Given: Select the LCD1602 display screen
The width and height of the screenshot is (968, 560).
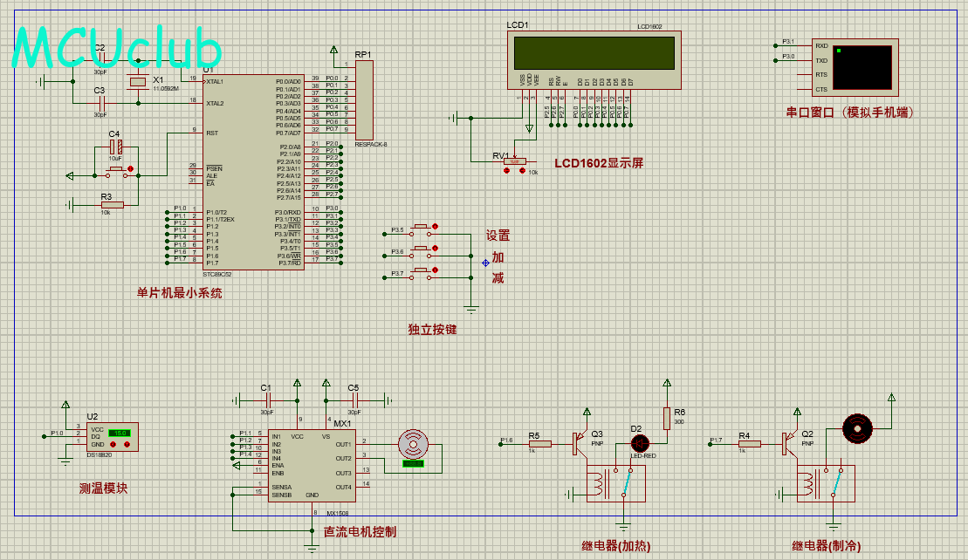Looking at the screenshot, I should 594,53.
